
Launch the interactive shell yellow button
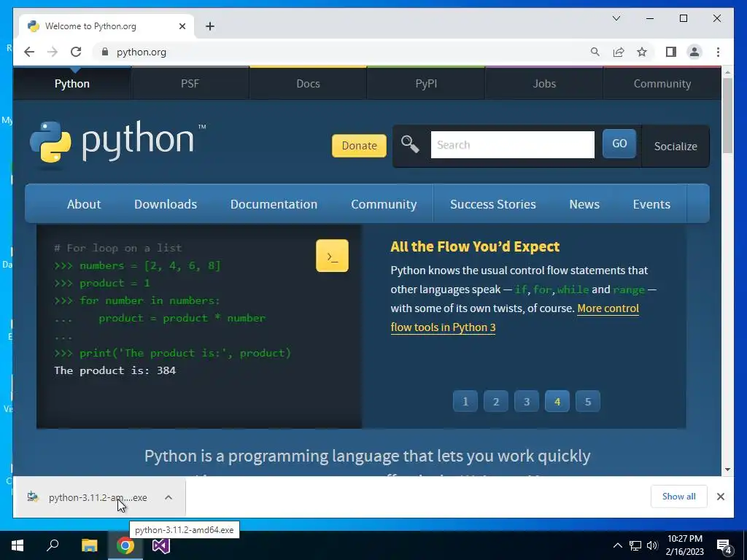tap(332, 256)
